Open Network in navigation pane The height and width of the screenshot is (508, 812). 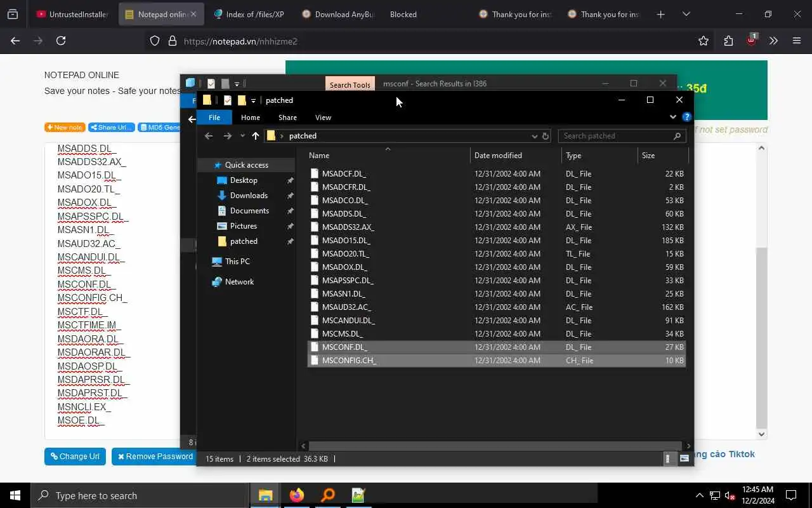point(239,282)
